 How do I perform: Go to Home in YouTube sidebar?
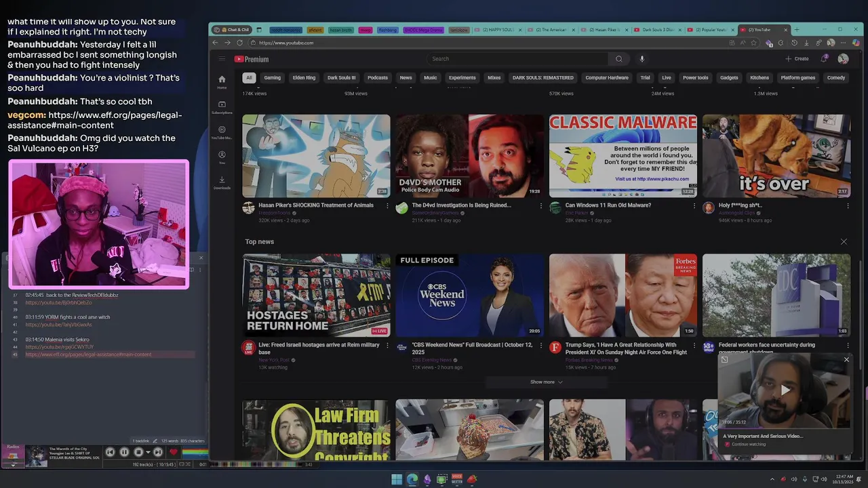click(222, 82)
